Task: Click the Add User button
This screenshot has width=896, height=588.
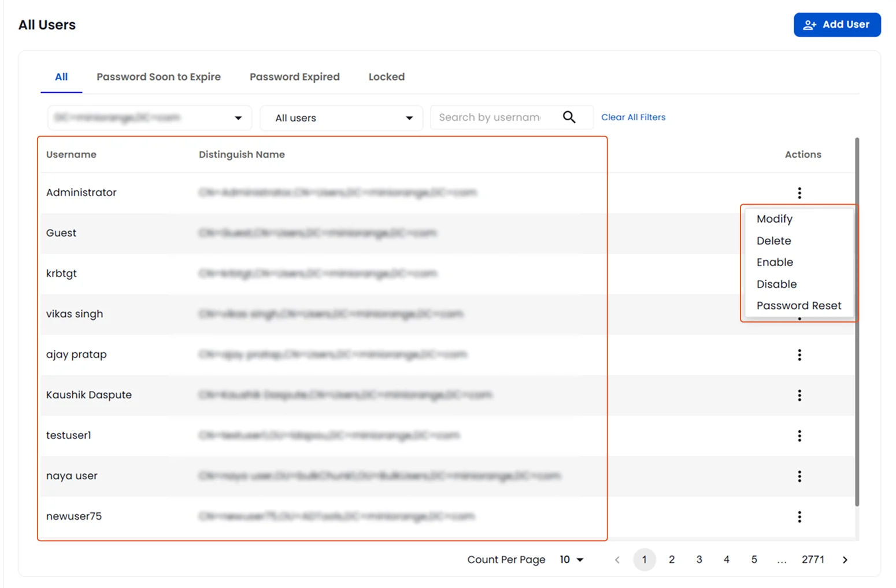Action: (837, 24)
